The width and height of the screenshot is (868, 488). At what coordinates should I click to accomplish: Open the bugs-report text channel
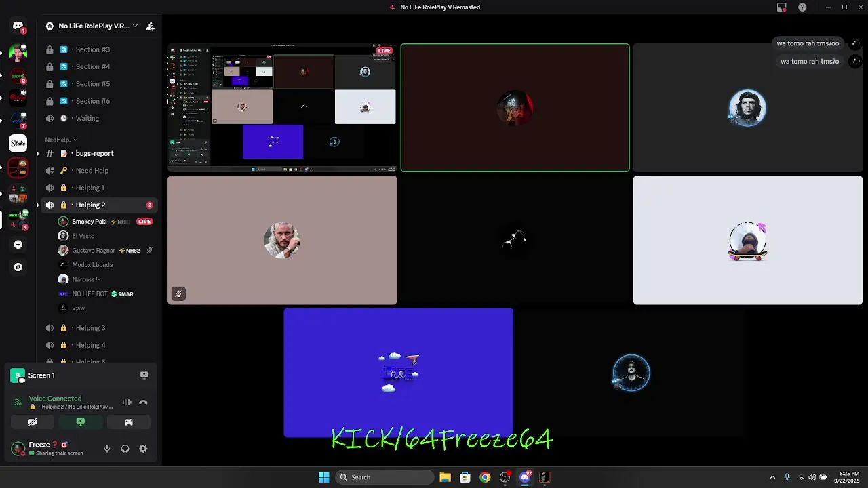pyautogui.click(x=99, y=153)
